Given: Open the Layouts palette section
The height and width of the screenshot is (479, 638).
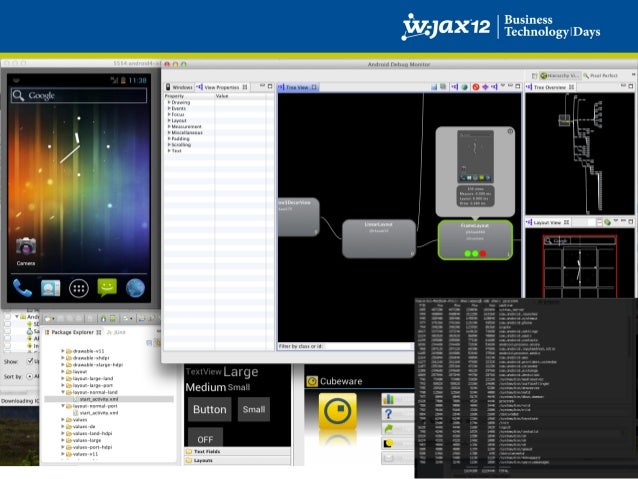Looking at the screenshot, I should 238,460.
